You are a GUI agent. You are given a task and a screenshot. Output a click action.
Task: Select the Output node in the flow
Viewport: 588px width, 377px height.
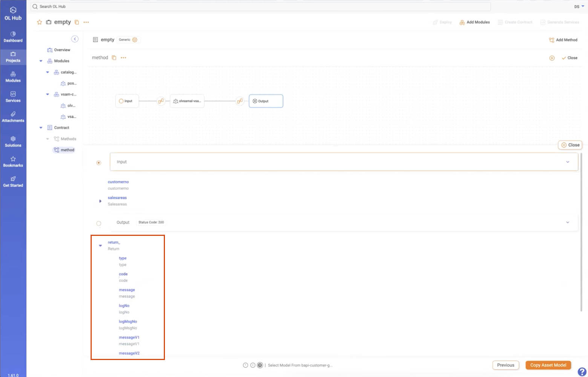tap(266, 101)
